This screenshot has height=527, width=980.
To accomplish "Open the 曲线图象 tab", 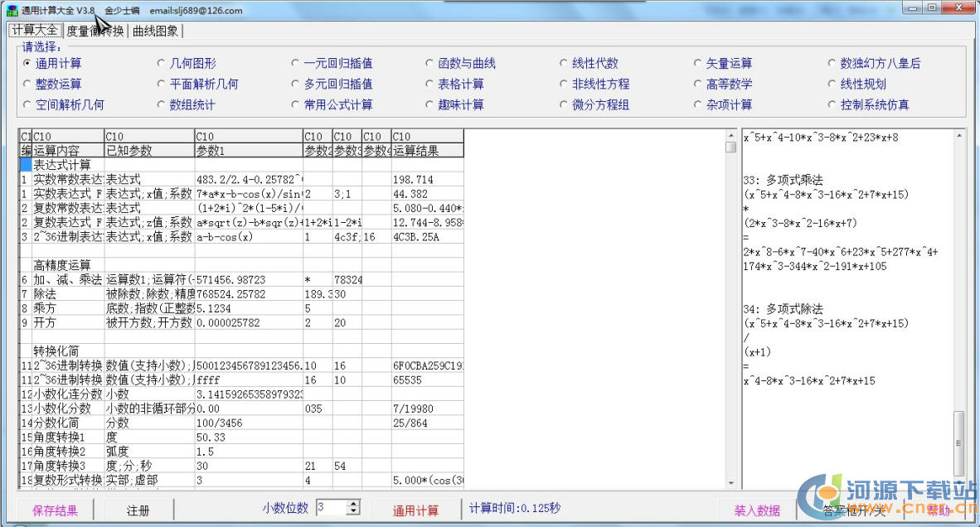I will (155, 31).
